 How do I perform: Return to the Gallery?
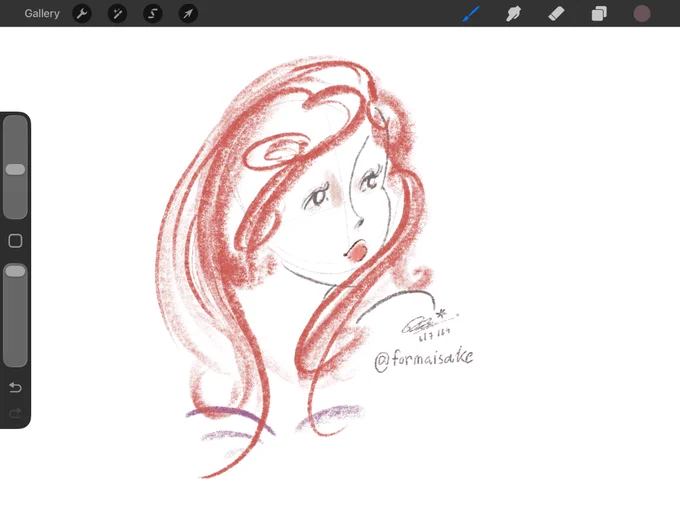point(42,13)
